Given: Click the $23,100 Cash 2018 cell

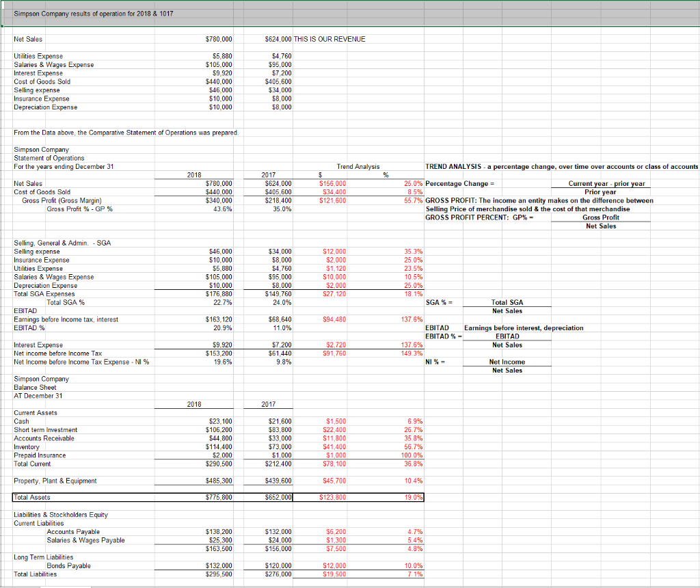Looking at the screenshot, I should coord(221,421).
